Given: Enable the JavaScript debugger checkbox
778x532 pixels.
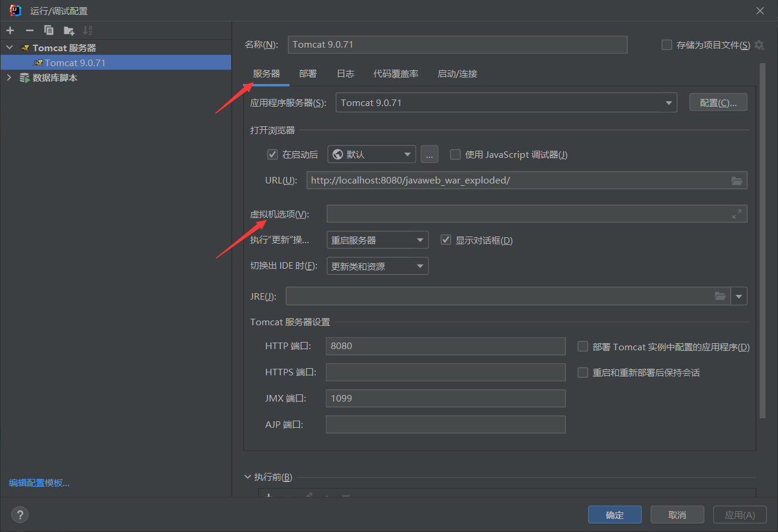Looking at the screenshot, I should tap(455, 154).
